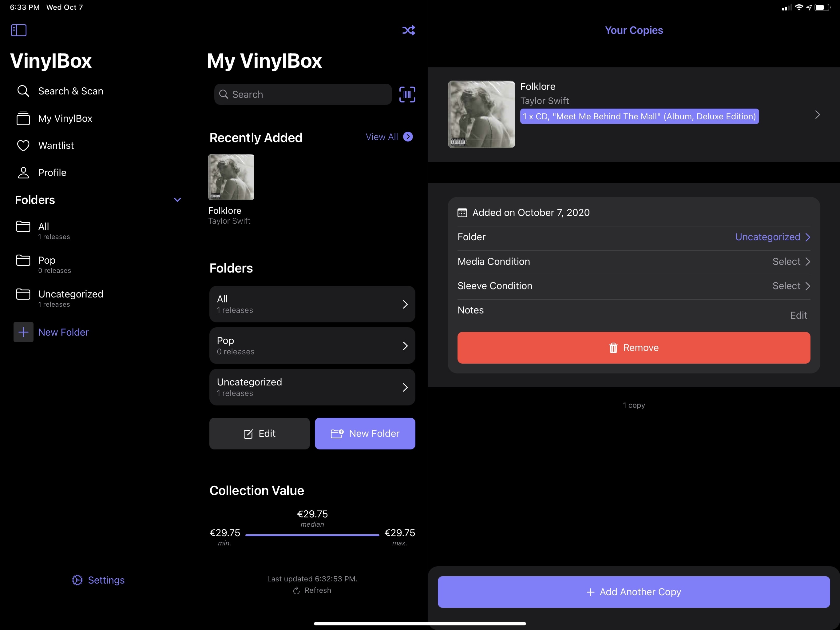Click the folder icon beside sidebar Uncategorized
The height and width of the screenshot is (630, 840).
23,294
